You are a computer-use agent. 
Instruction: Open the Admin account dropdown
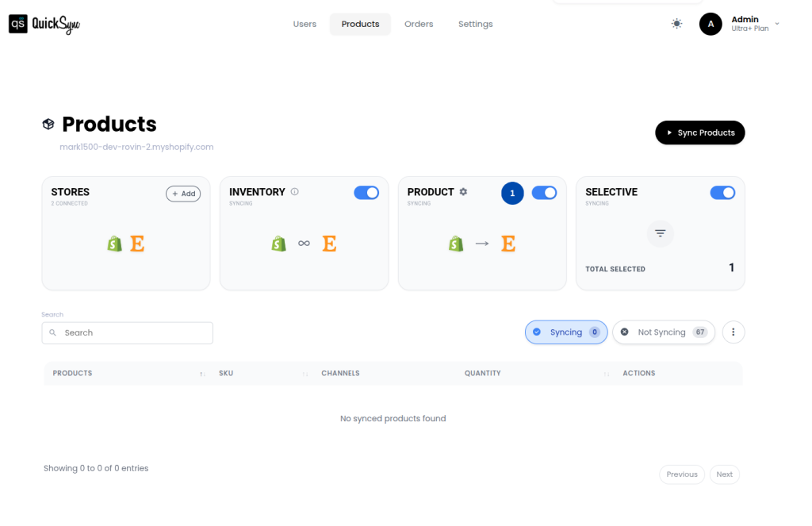pyautogui.click(x=749, y=23)
